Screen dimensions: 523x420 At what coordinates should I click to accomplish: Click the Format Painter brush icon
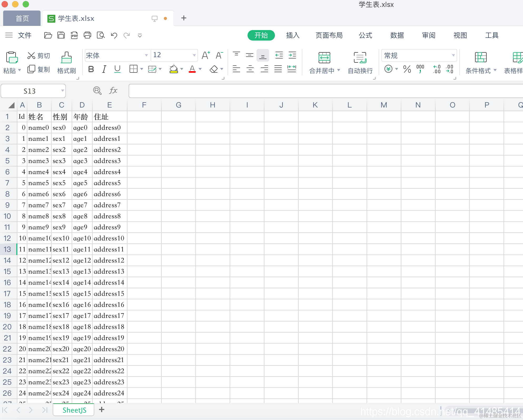pyautogui.click(x=66, y=57)
